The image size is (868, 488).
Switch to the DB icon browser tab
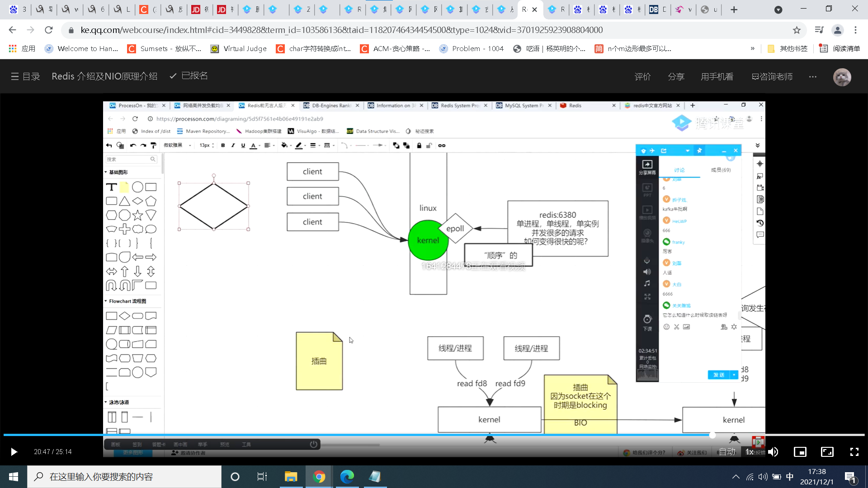(657, 9)
